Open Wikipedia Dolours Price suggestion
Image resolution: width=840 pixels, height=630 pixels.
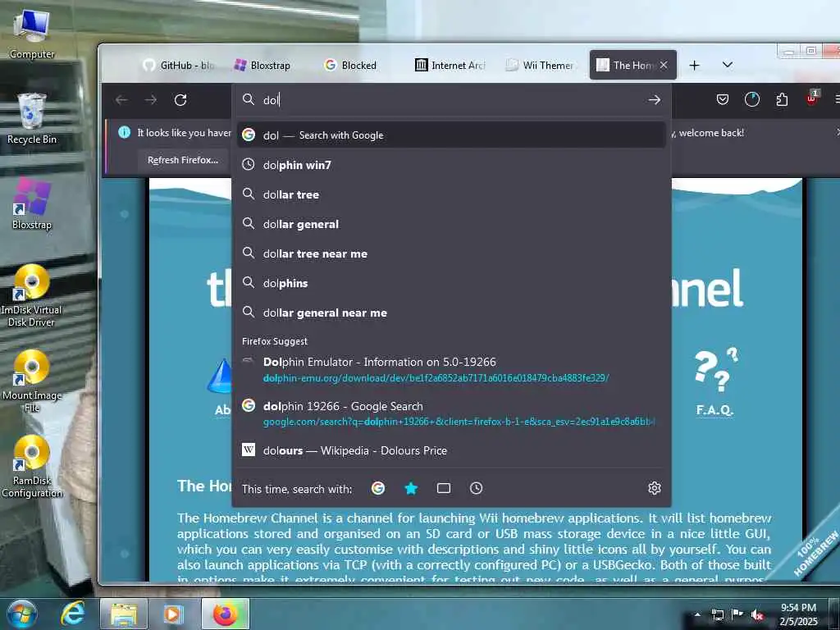(x=451, y=450)
